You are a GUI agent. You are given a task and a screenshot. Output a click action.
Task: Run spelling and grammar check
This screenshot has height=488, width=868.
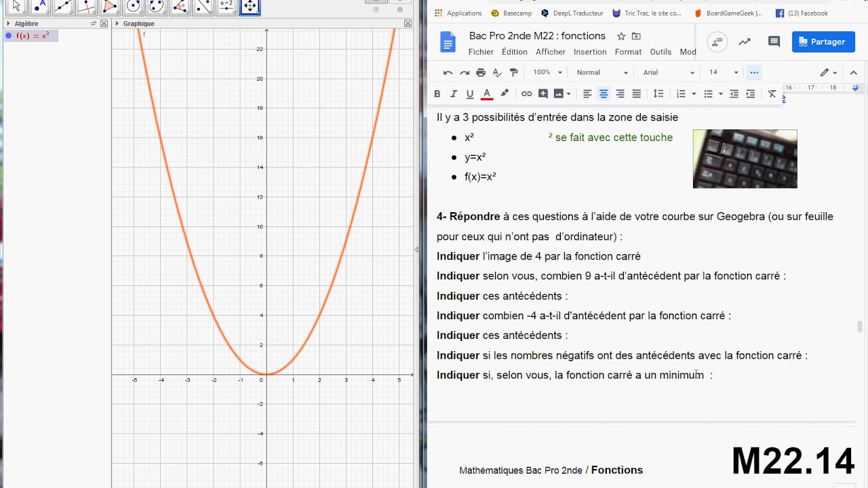point(497,73)
